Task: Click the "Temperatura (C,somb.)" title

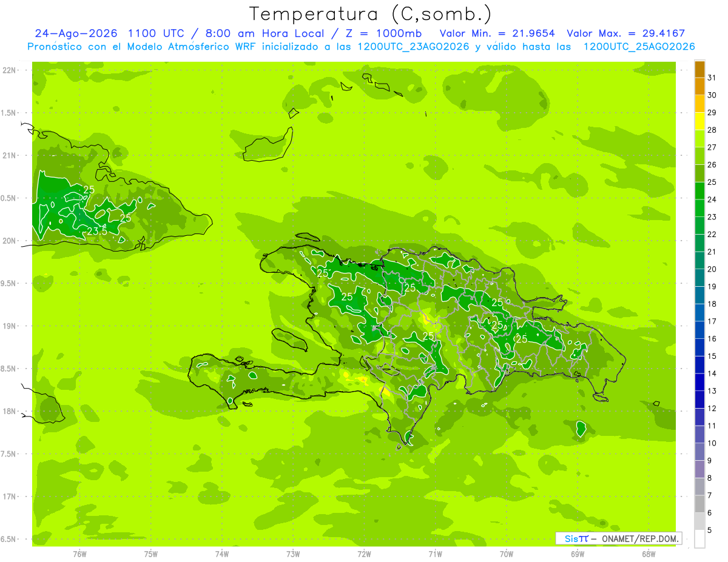Action: point(371,14)
